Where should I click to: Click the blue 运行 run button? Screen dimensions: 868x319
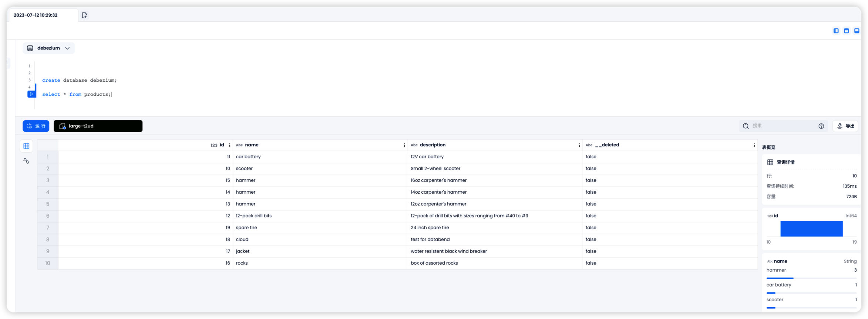point(36,126)
